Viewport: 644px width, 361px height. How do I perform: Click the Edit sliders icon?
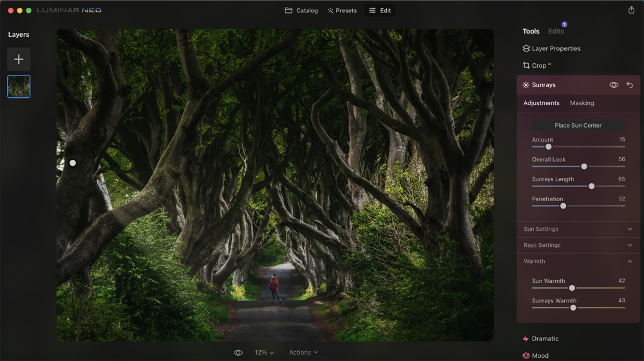372,10
